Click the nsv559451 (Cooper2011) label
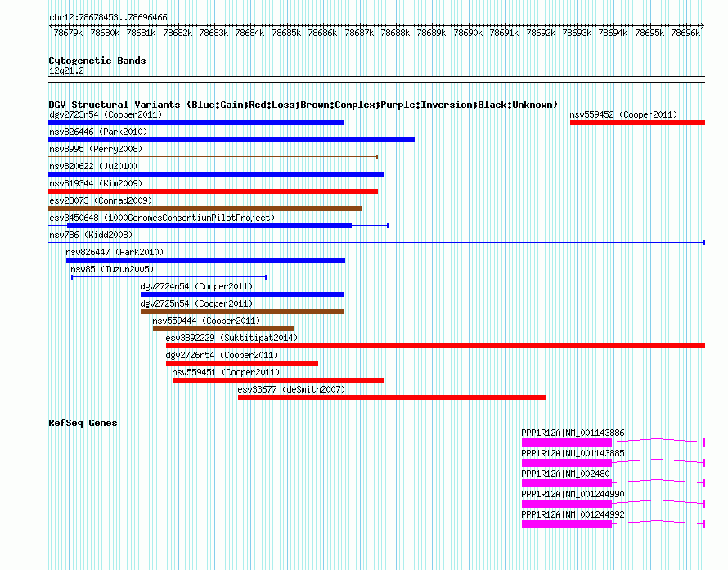The height and width of the screenshot is (570, 728). tap(226, 372)
